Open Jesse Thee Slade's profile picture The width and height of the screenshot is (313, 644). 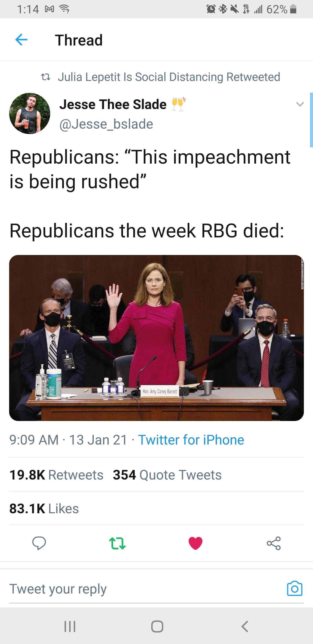pyautogui.click(x=30, y=114)
